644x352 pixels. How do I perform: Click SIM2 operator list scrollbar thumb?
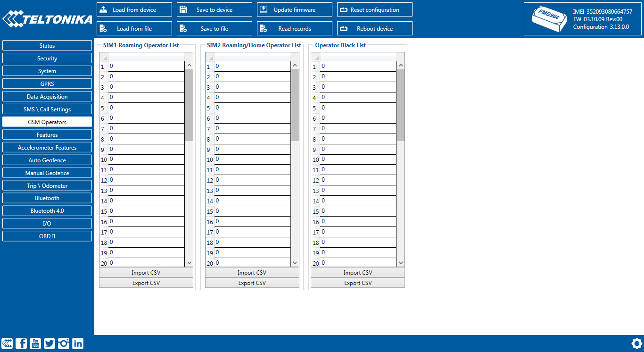coord(295,105)
